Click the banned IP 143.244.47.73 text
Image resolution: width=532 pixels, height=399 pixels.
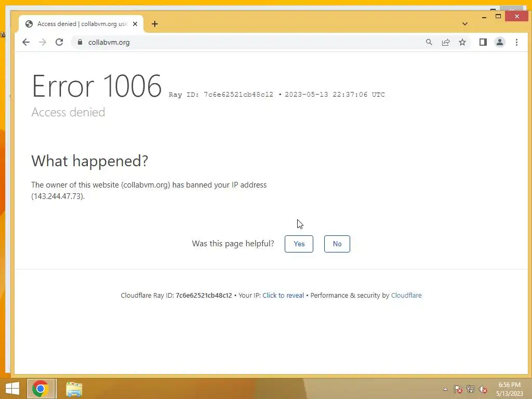[58, 196]
